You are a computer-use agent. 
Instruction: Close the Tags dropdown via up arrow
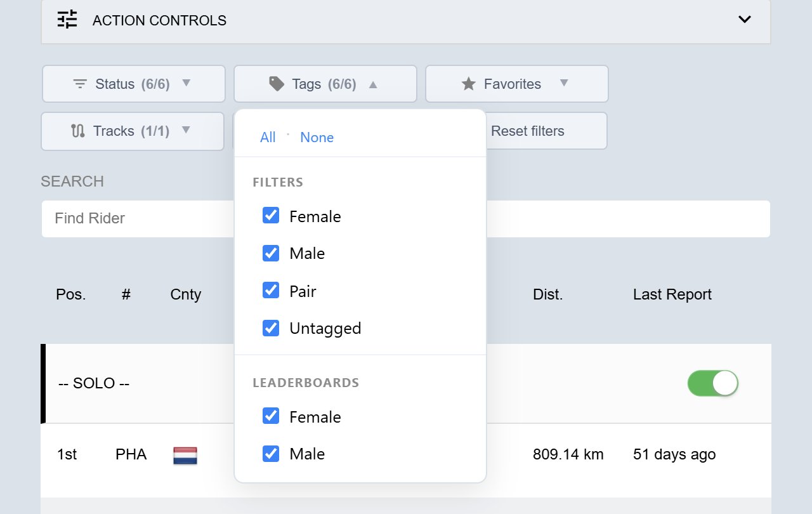[x=373, y=84]
